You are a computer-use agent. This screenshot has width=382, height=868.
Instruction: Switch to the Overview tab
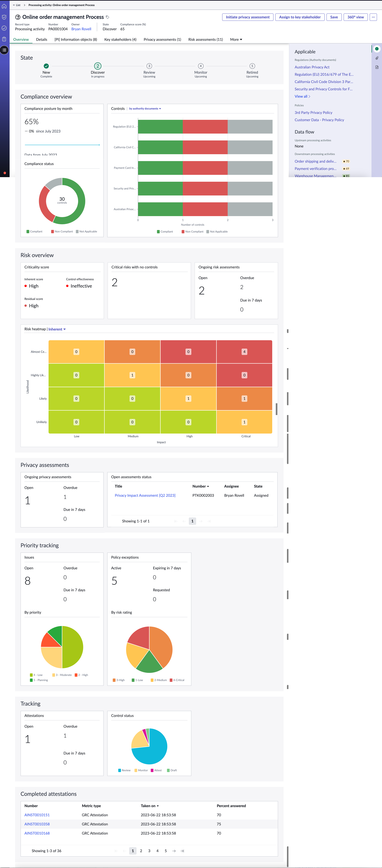click(x=21, y=39)
